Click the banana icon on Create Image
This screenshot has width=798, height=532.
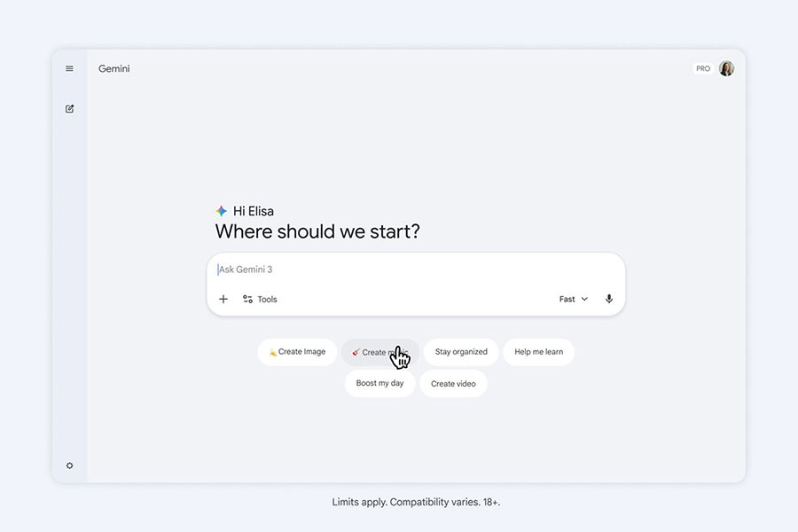[x=273, y=352]
